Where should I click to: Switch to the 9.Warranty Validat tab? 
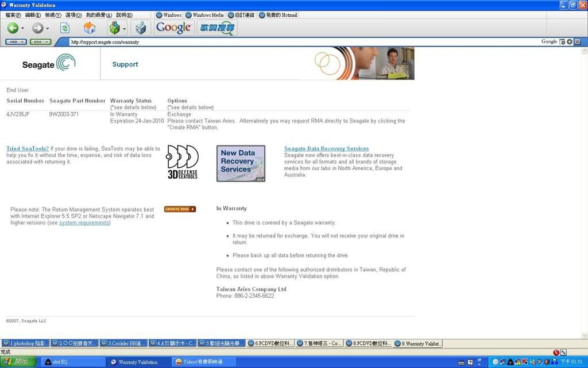[417, 343]
